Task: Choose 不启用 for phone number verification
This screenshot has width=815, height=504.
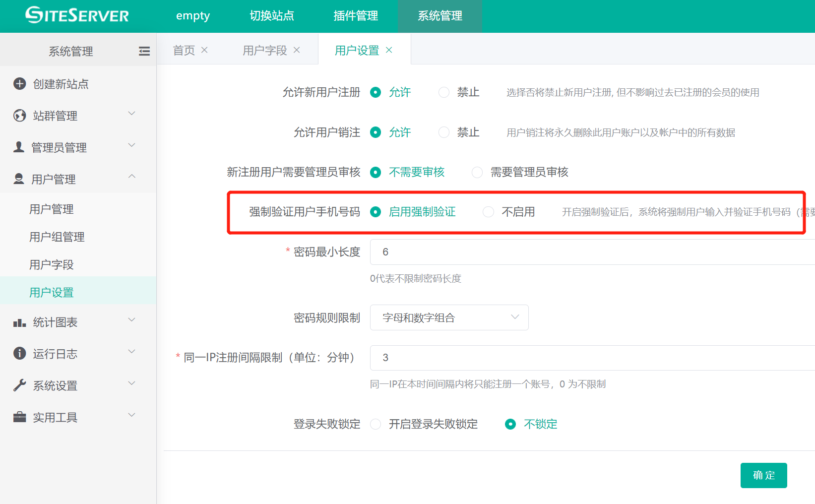Action: tap(488, 212)
